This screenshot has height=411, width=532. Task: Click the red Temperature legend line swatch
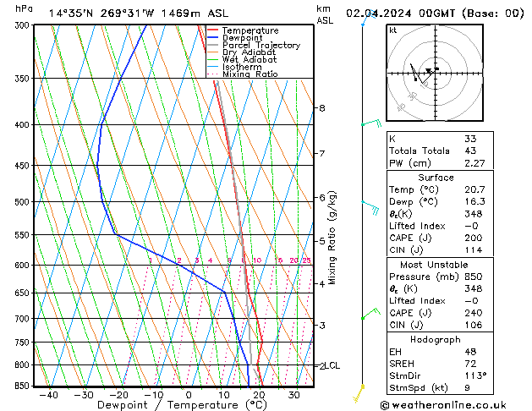213,30
